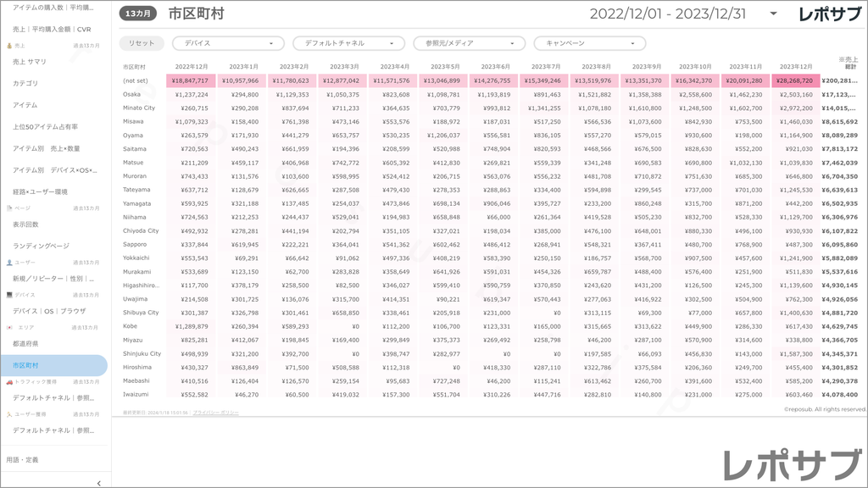
Task: Click the truck icon beside トラフィック獲得
Action: tap(8, 382)
